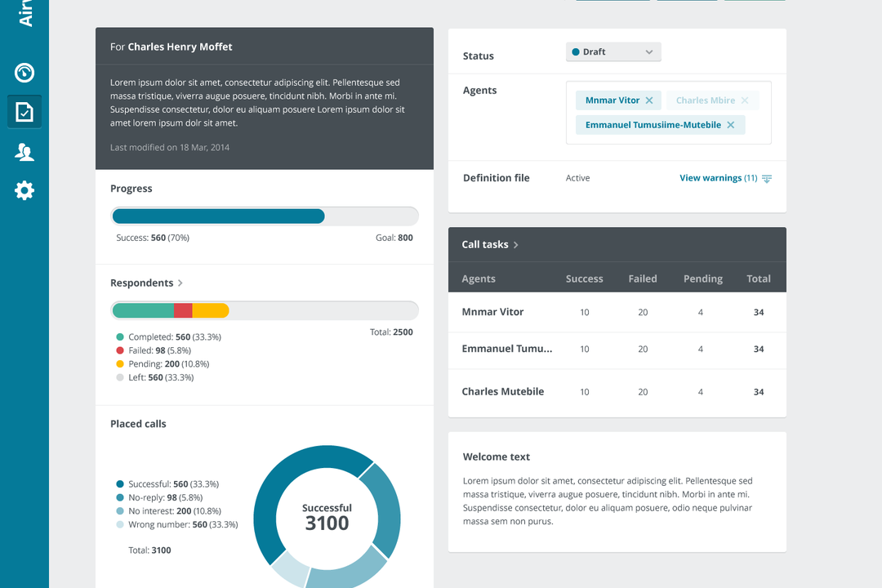Click the yellow Pending legend dot

(120, 364)
